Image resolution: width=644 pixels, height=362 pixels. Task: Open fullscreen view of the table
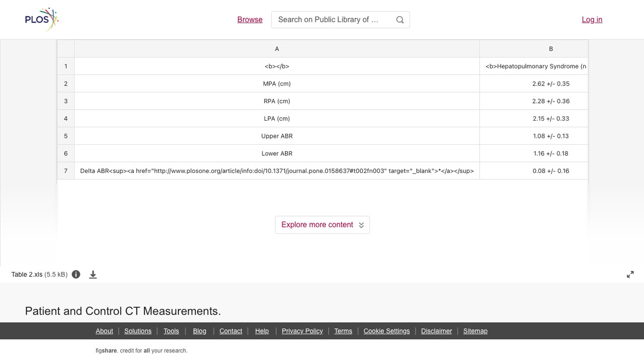click(x=630, y=275)
